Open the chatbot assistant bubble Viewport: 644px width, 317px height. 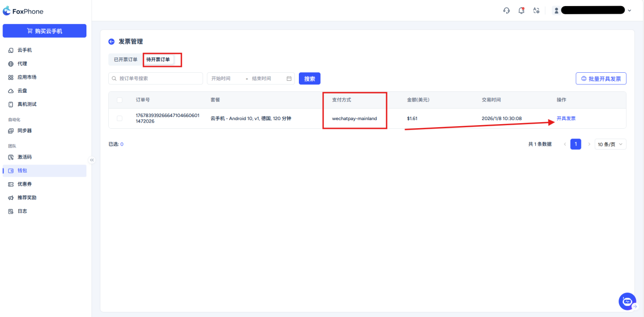click(627, 301)
